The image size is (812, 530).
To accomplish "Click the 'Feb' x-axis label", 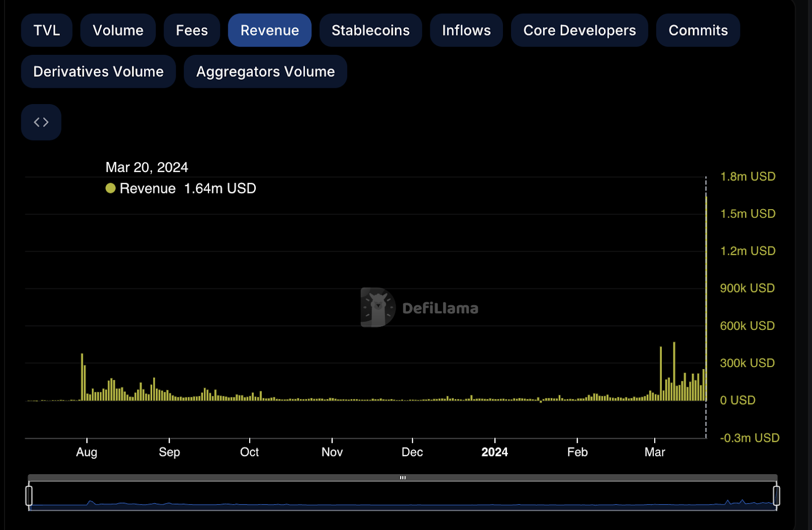I will click(x=578, y=452).
